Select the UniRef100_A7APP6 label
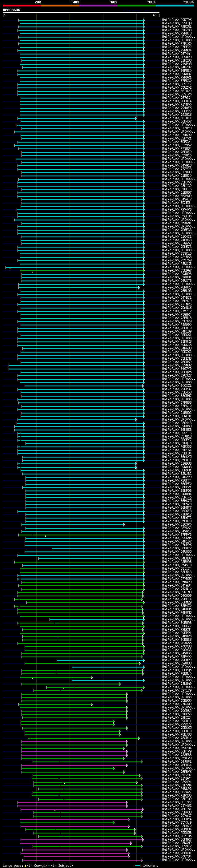 tap(176, 544)
